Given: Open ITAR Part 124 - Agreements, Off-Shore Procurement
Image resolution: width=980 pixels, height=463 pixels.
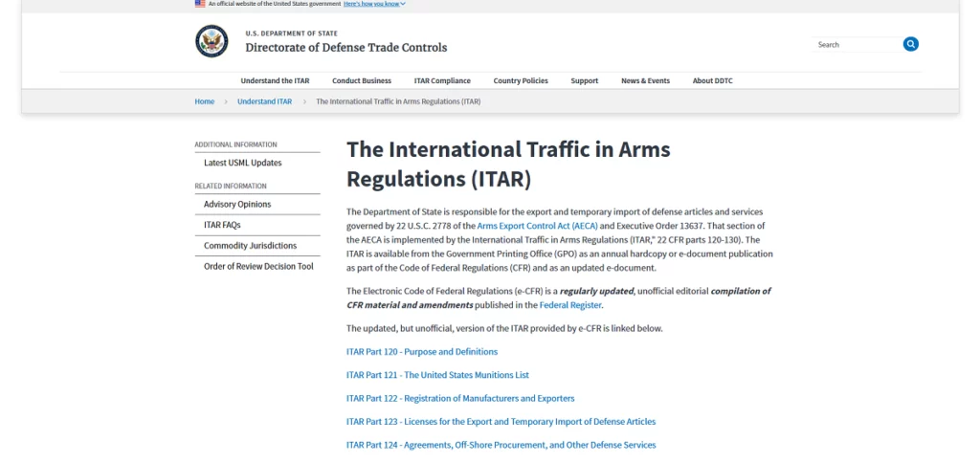Looking at the screenshot, I should (501, 445).
